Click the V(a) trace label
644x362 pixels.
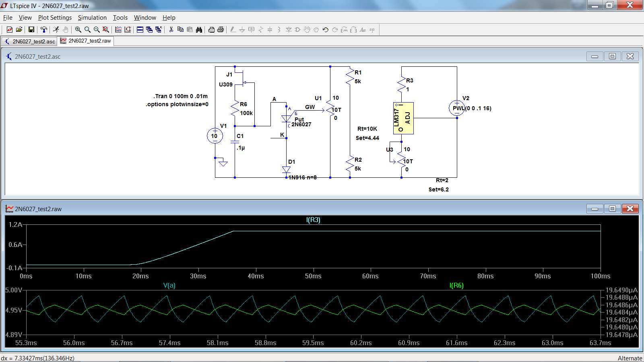(x=169, y=286)
